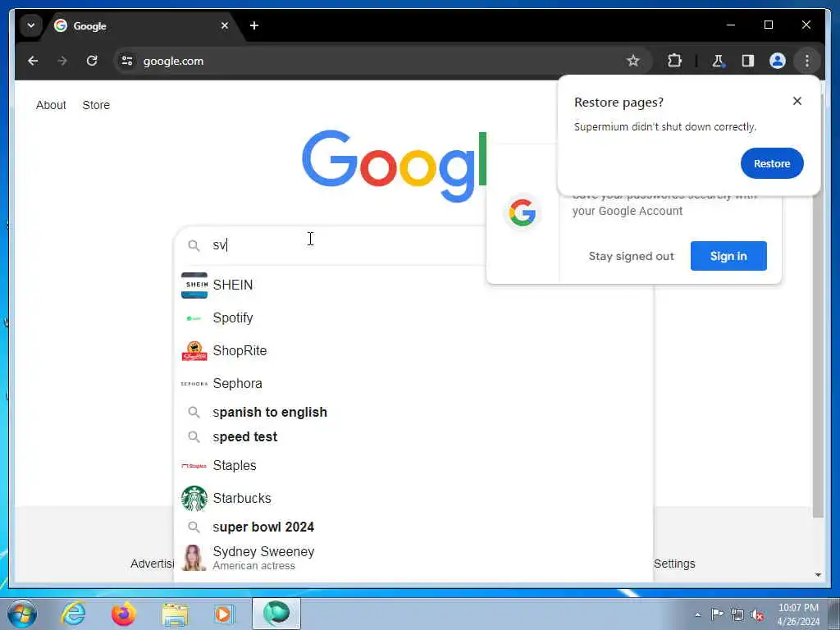Open the network tray icon

737,614
